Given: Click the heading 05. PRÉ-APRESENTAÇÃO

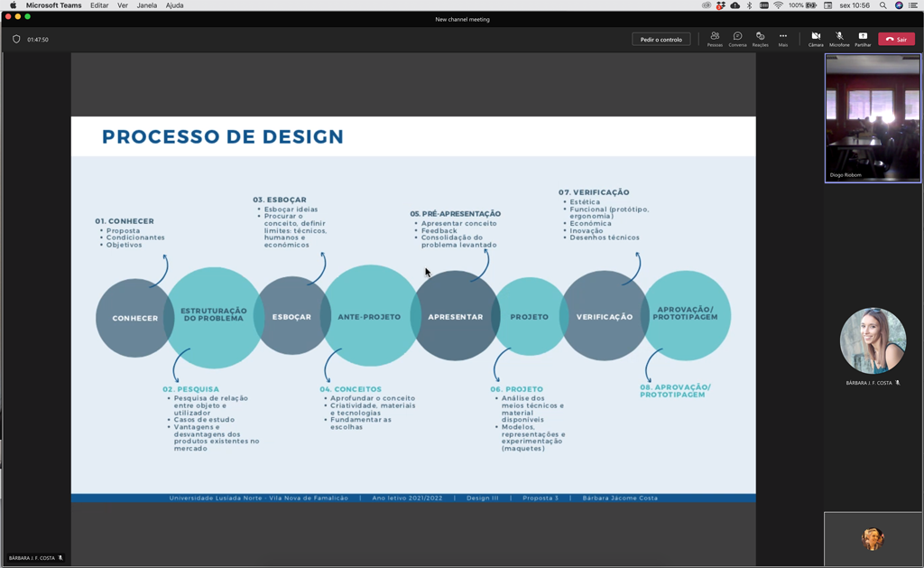Looking at the screenshot, I should [x=456, y=213].
